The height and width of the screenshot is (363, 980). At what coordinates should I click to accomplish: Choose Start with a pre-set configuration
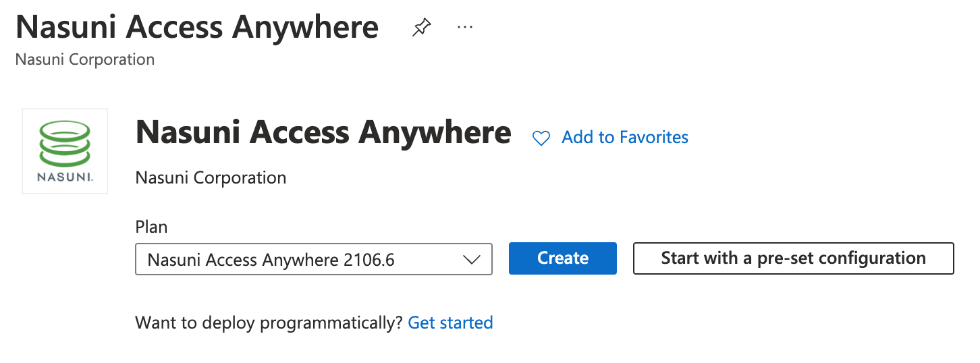(793, 258)
